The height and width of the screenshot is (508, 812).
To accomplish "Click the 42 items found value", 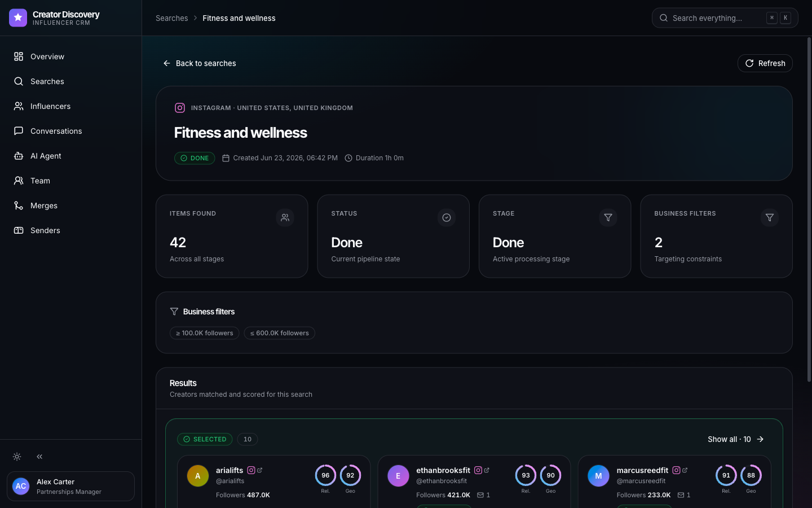I will pos(178,243).
